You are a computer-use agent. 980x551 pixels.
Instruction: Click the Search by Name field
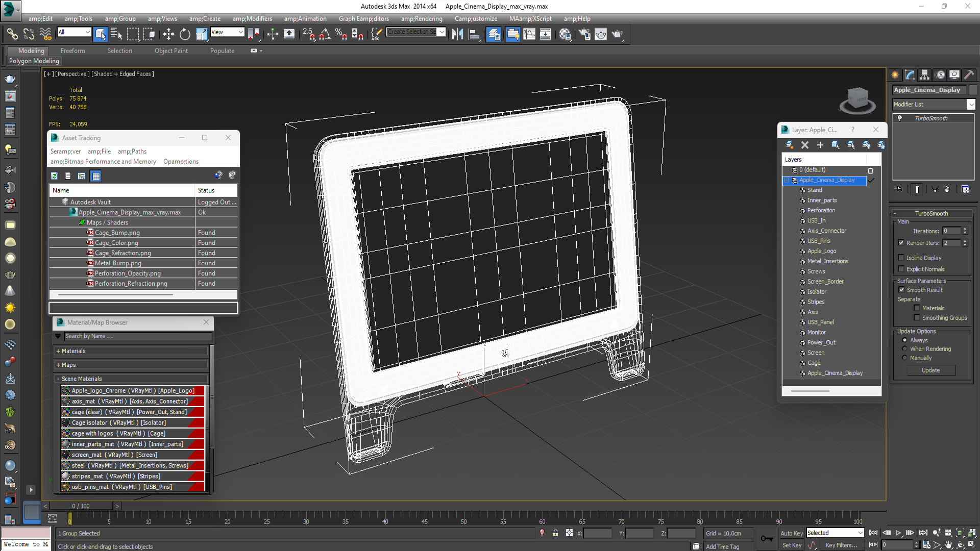click(138, 336)
